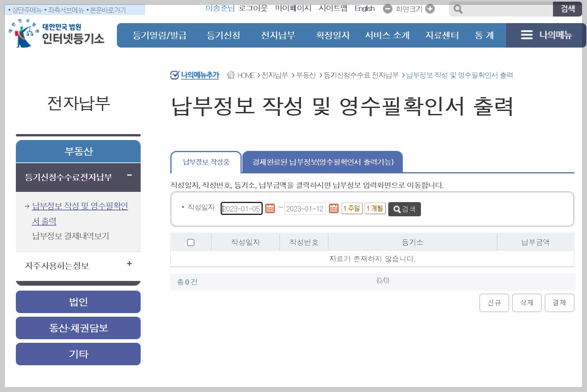This screenshot has width=587, height=392.
Task: Click 납부정보 작성 및 영수필확인서 출력 sidebar link
Action: (x=80, y=213)
